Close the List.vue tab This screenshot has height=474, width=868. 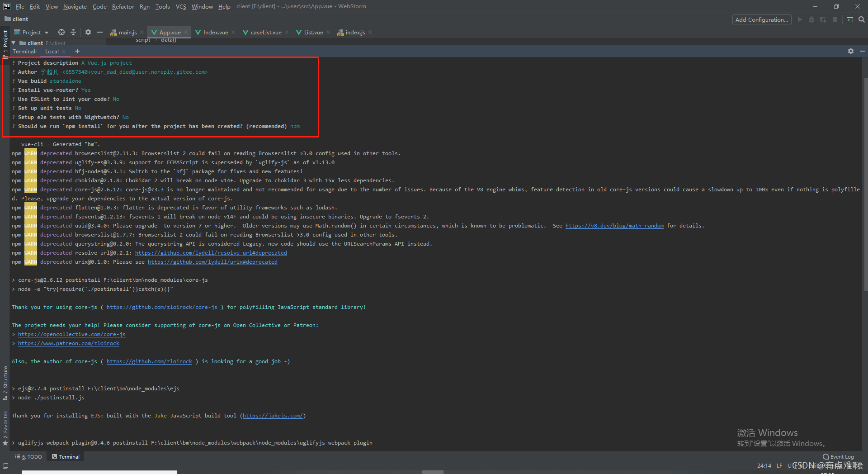point(328,32)
